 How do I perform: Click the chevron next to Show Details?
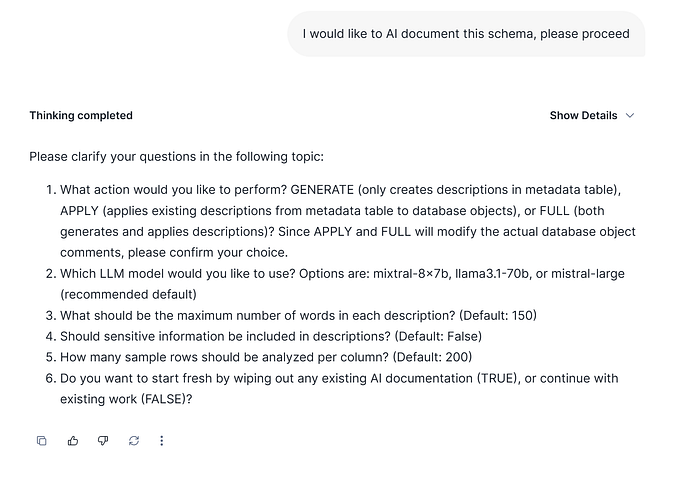[630, 115]
